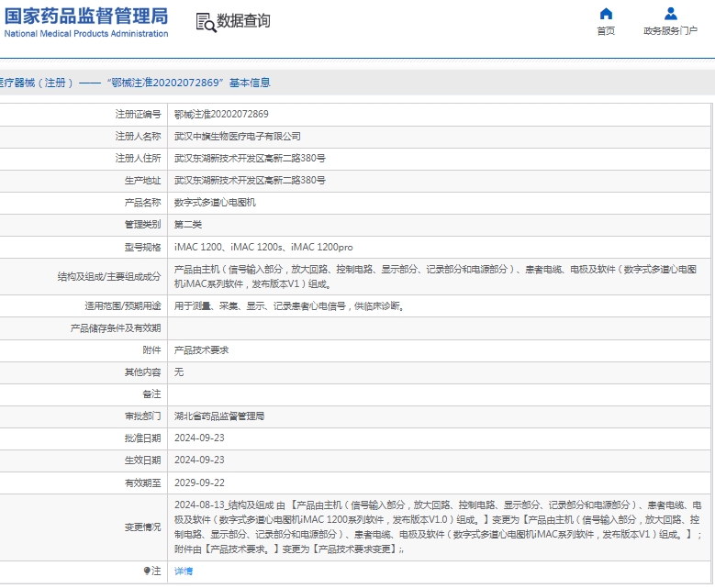Click the 注册证编号 label
Screen dimensions: 715x588
pyautogui.click(x=139, y=115)
